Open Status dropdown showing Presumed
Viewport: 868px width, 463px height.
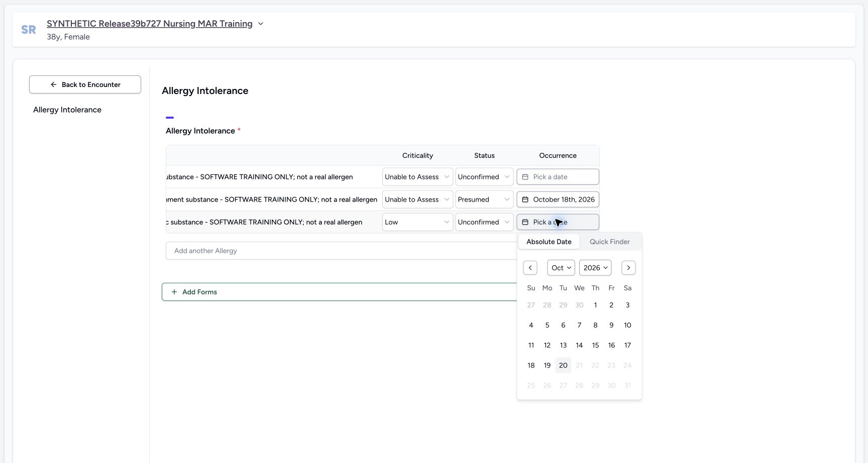[x=484, y=200]
